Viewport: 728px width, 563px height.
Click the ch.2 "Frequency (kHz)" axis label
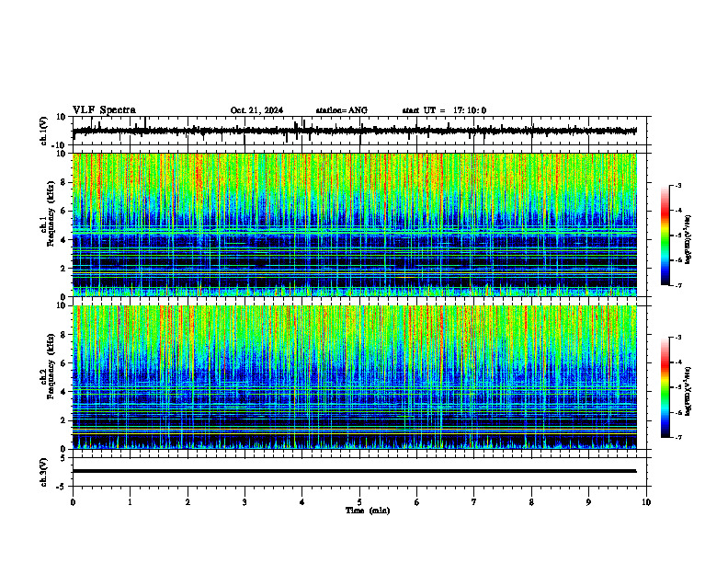[51, 366]
